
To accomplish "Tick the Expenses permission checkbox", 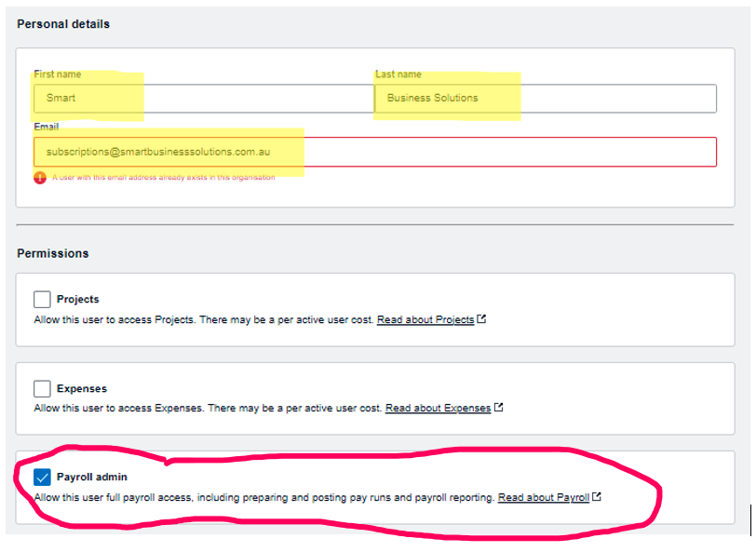I will coord(42,388).
